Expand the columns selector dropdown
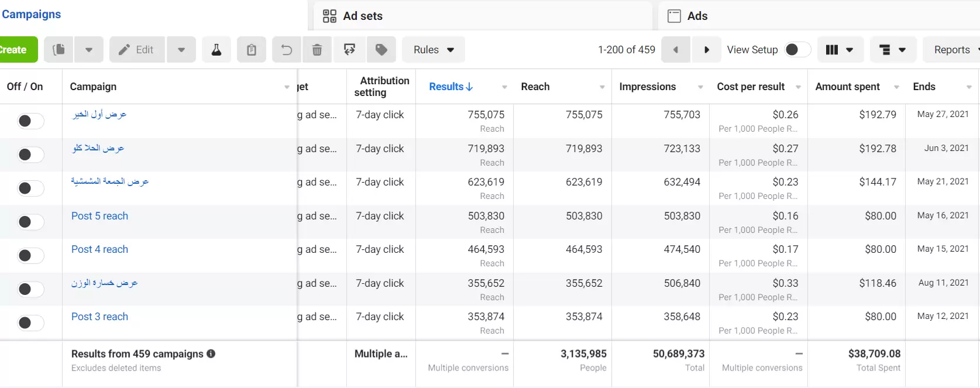Screen dimensions: 980x388 coord(839,50)
